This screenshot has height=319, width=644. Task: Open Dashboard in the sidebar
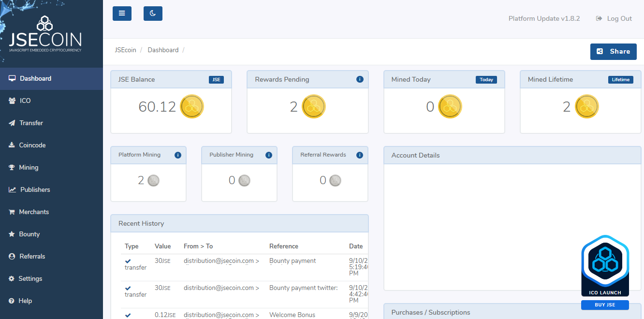coord(51,78)
